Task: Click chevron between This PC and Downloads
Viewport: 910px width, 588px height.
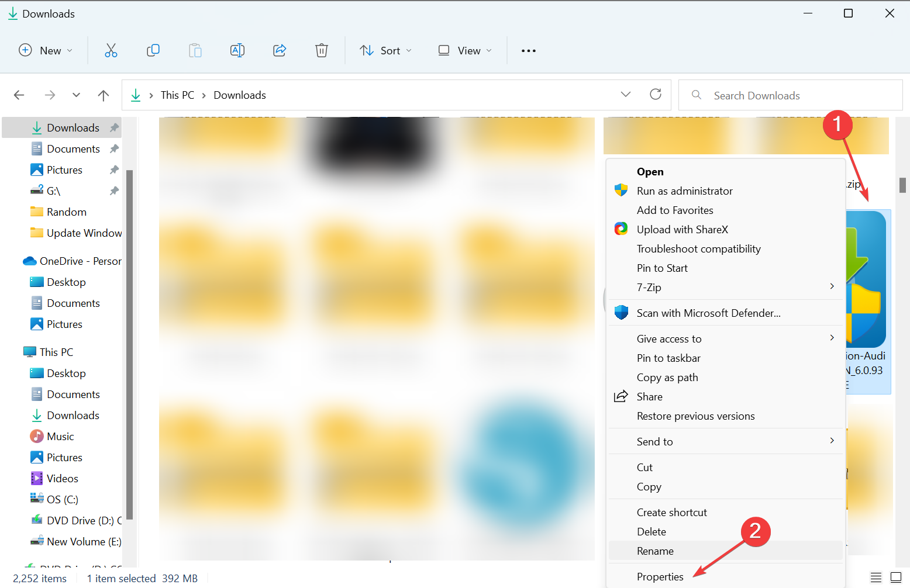Action: (204, 95)
